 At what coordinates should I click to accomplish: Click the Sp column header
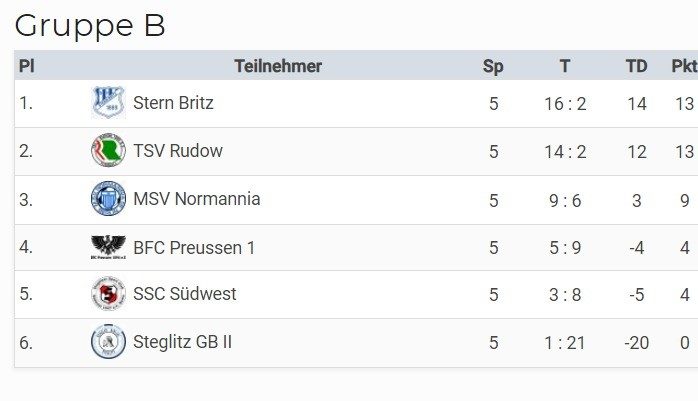[x=493, y=66]
